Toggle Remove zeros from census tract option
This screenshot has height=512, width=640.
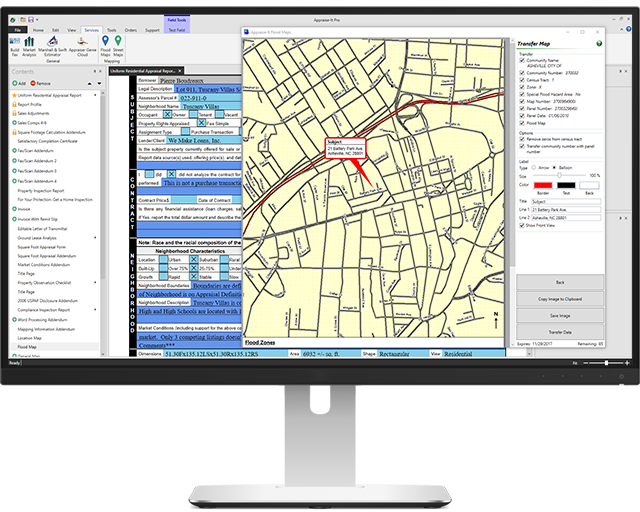(522, 139)
